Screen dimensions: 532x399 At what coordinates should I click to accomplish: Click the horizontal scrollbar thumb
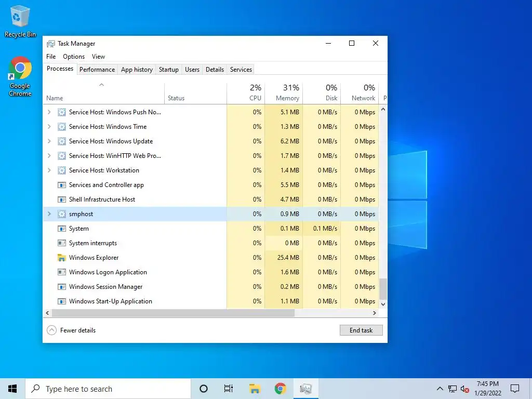coord(173,313)
